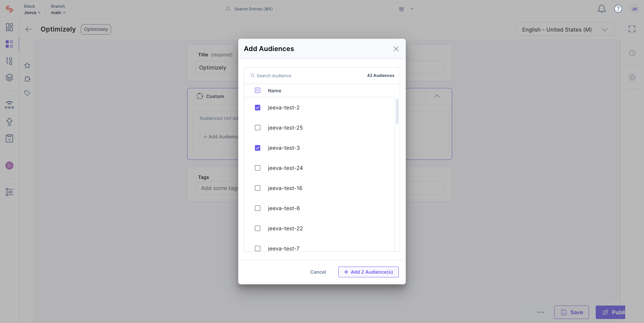Open the target icon in right panel
Image resolution: width=644 pixels, height=323 pixels.
pos(632,77)
